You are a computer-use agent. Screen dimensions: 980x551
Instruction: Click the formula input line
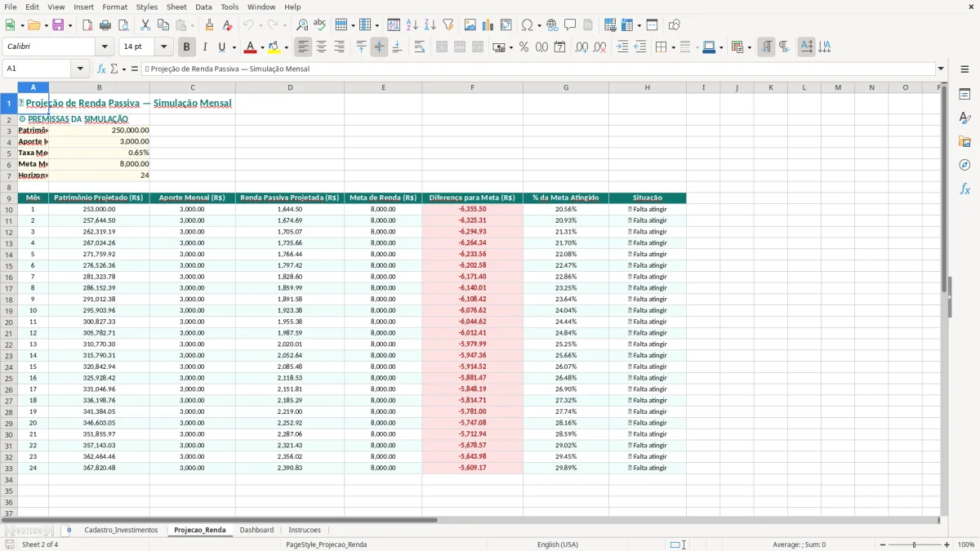coord(538,69)
